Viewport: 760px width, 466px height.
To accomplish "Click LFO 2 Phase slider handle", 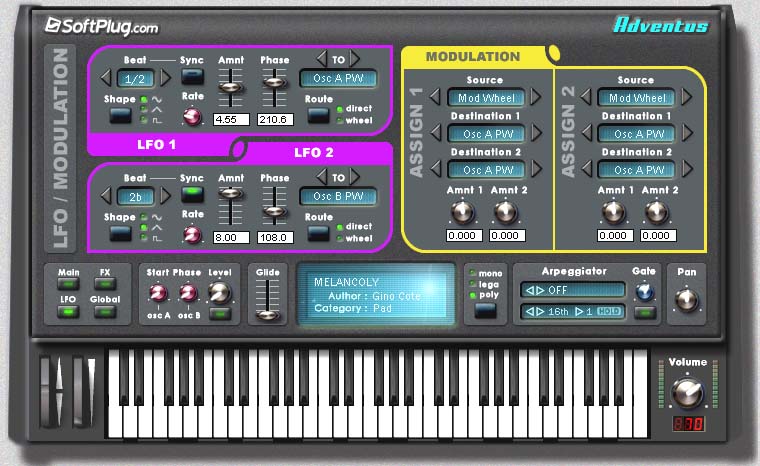I will (274, 211).
